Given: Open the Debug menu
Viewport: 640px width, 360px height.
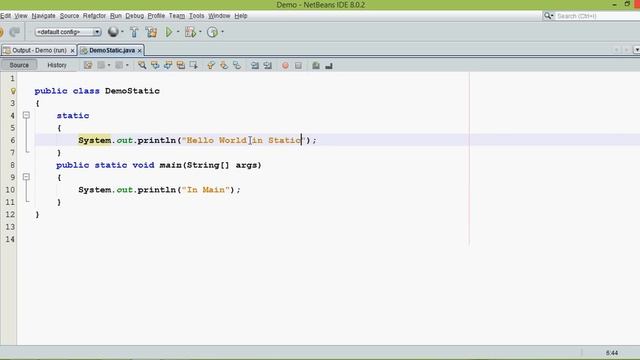Looking at the screenshot, I should [x=135, y=16].
